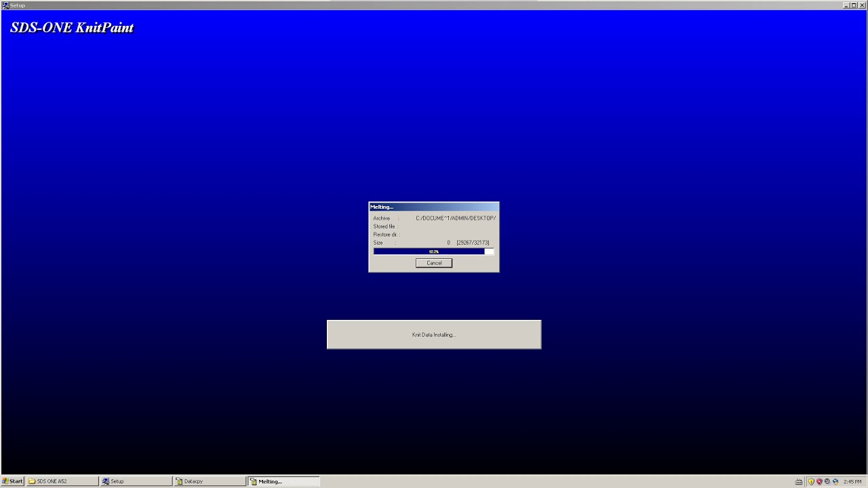The image size is (868, 488).
Task: Click the archive path C:/DOCUME~1/ADMIN/DESKTOP/
Action: pos(456,218)
